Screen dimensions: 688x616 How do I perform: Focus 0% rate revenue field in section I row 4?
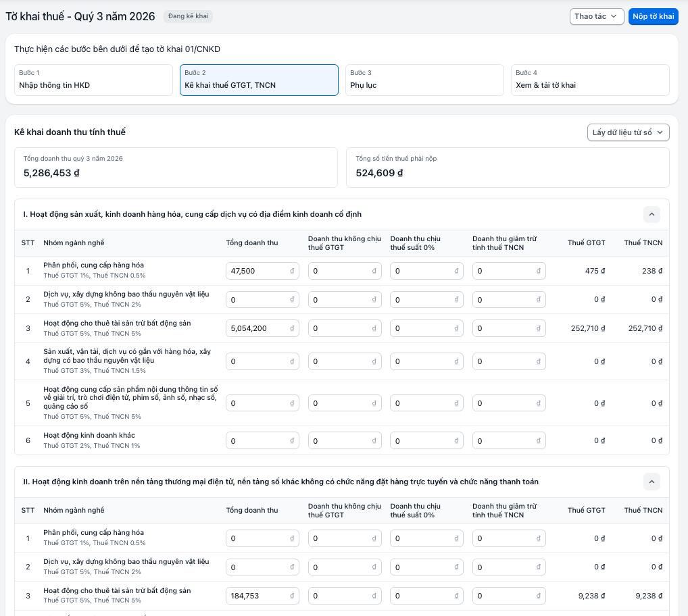coord(426,361)
